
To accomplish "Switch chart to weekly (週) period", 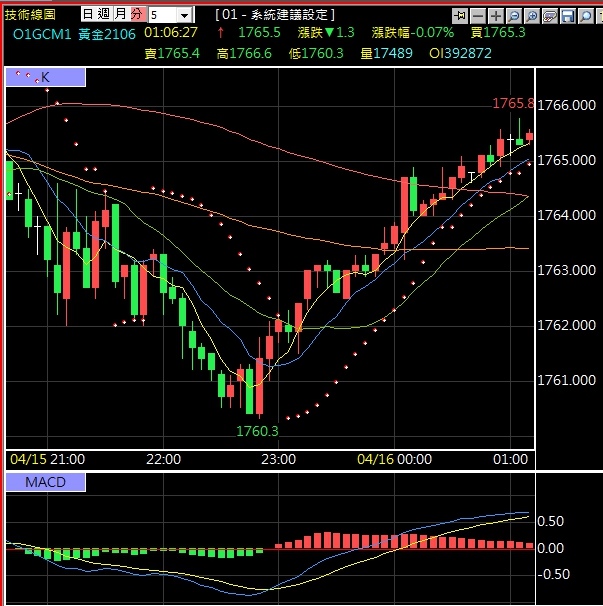I will coord(104,14).
